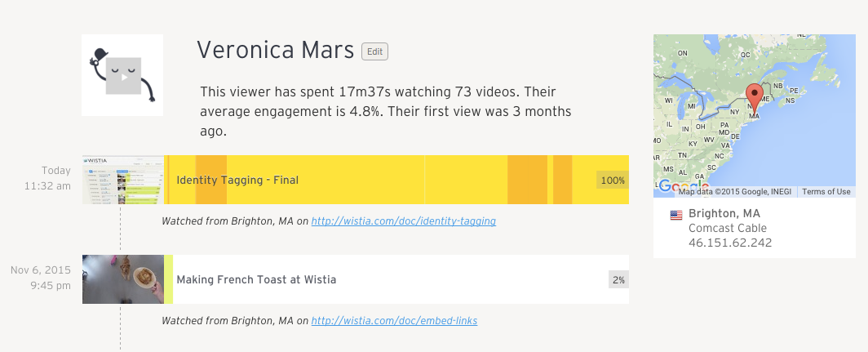
Task: Click the Google logo on map
Action: point(675,186)
